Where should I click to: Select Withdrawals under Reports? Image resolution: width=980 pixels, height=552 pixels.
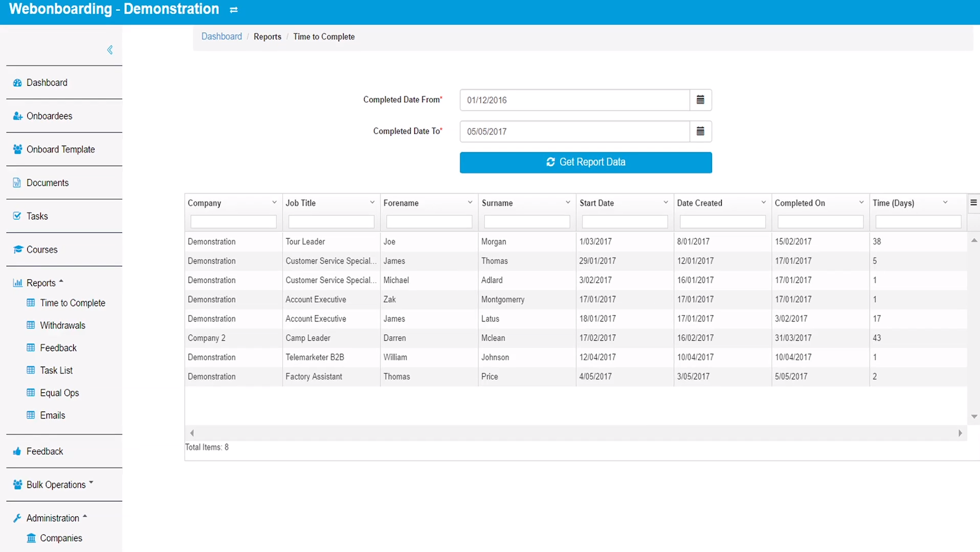[63, 325]
